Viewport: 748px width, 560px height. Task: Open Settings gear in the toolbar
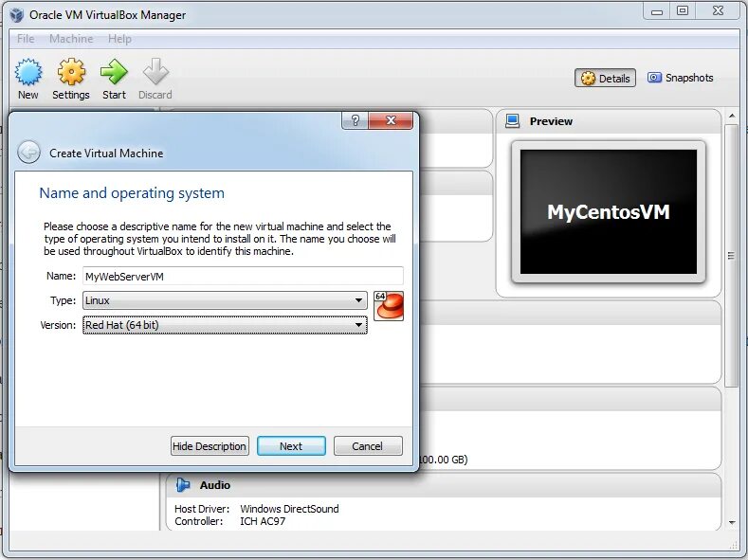(x=71, y=79)
